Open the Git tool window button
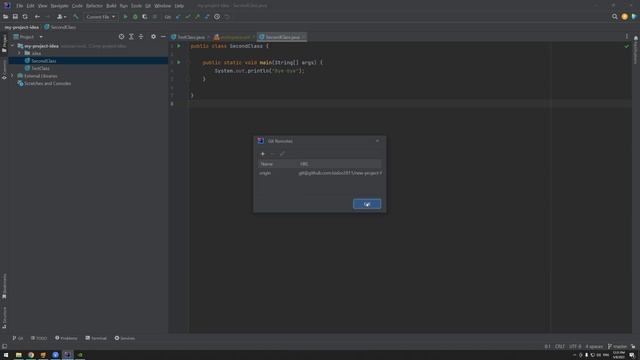Viewport: 640px width, 360px height. tap(18, 338)
